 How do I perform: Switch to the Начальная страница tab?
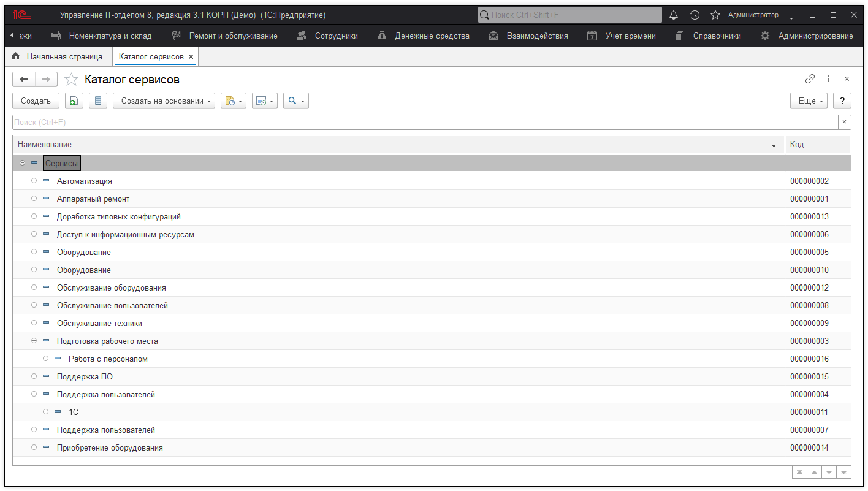58,56
